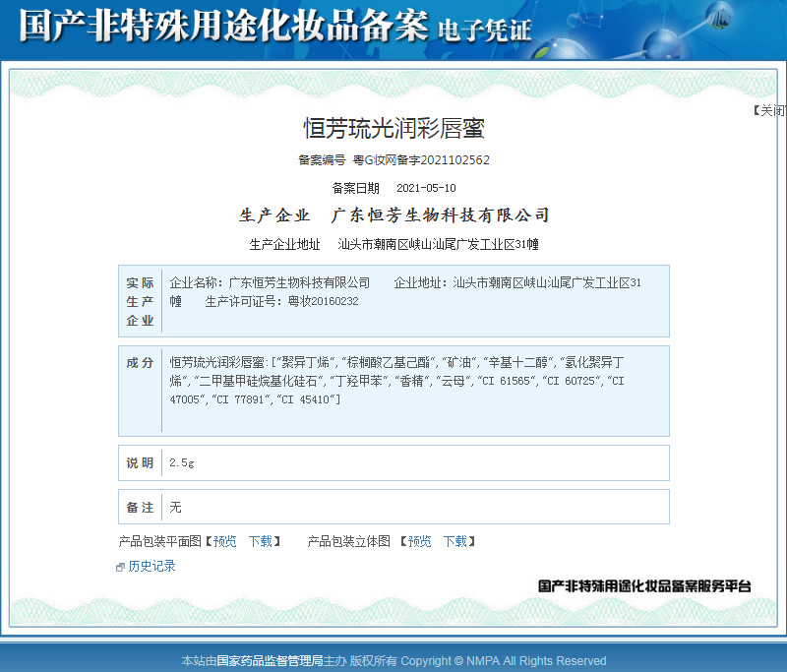Preview the 产品包装平面图 image
Image resolution: width=787 pixels, height=672 pixels.
coord(224,541)
